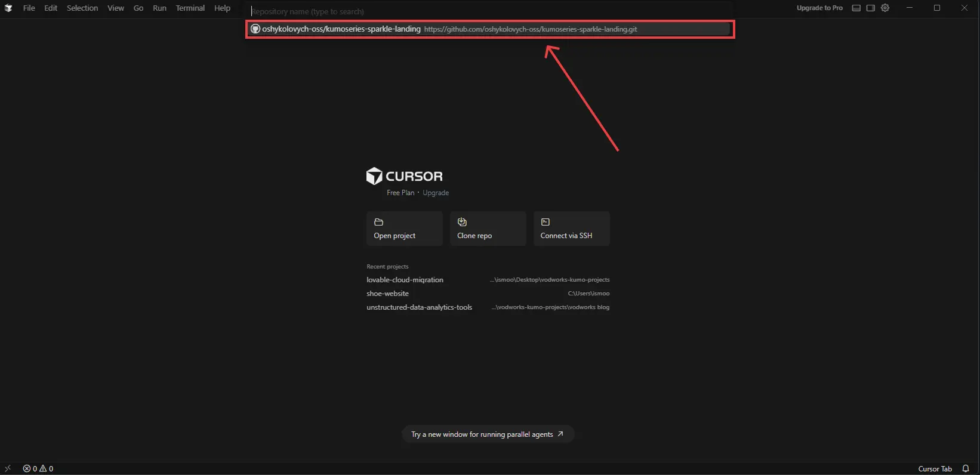Open the File menu
The image size is (980, 475).
click(x=29, y=8)
